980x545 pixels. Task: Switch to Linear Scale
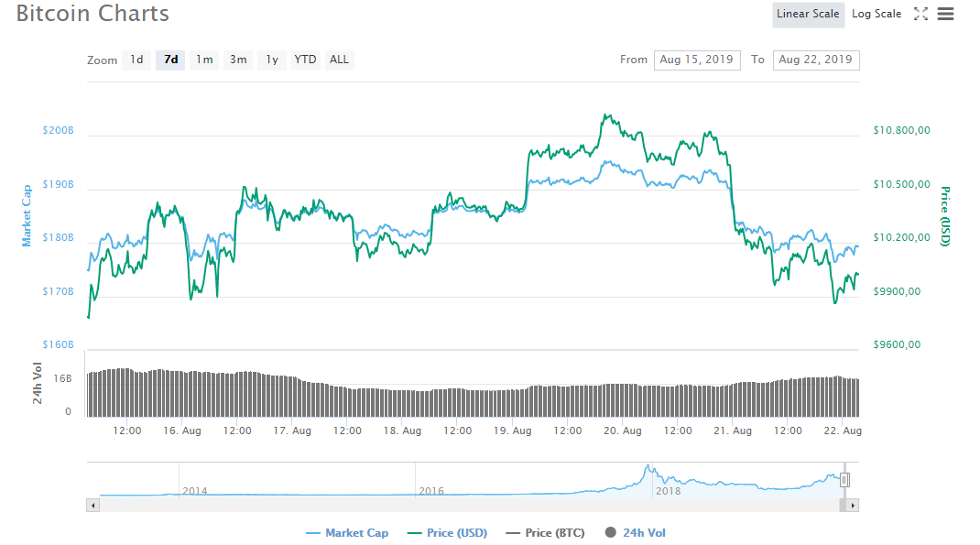click(808, 14)
